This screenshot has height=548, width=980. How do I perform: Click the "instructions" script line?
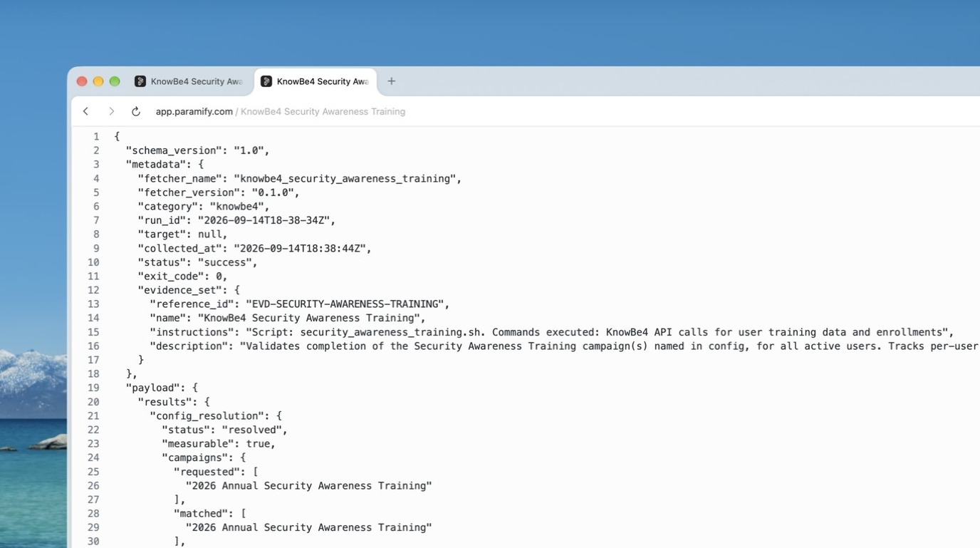pyautogui.click(x=552, y=332)
